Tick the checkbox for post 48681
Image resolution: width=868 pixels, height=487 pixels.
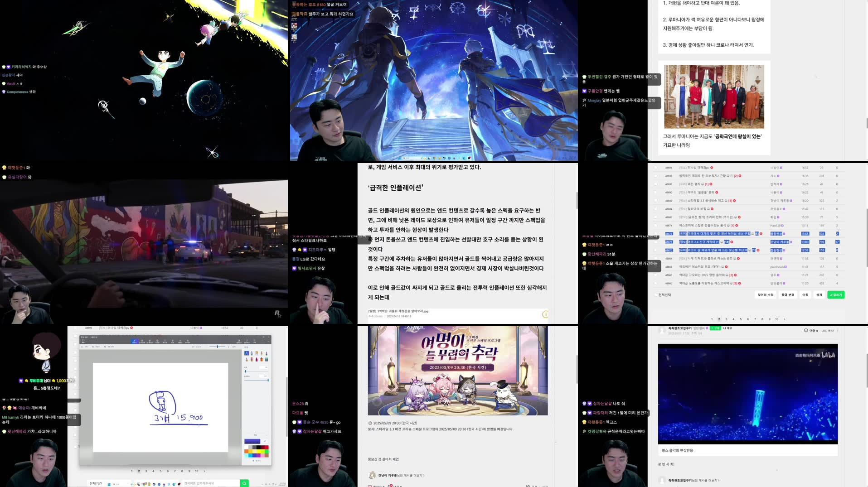pyautogui.click(x=655, y=217)
